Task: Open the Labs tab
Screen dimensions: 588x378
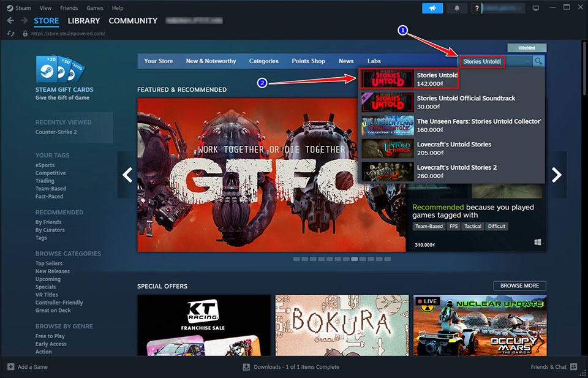Action: coord(374,61)
